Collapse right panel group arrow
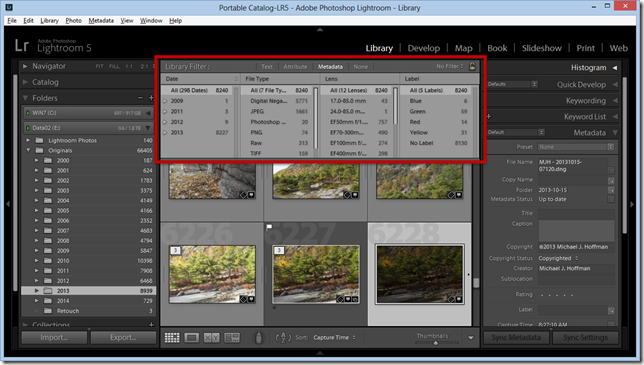This screenshot has height=365, width=644. coord(632,204)
